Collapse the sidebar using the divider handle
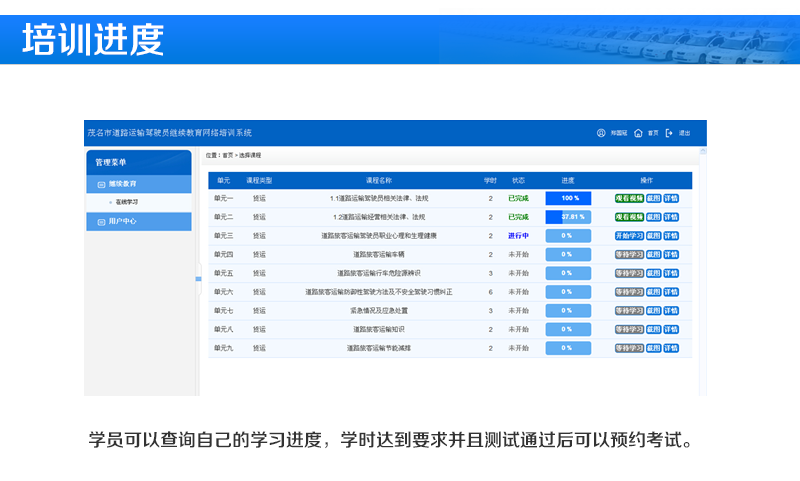The height and width of the screenshot is (481, 800). pos(197,279)
